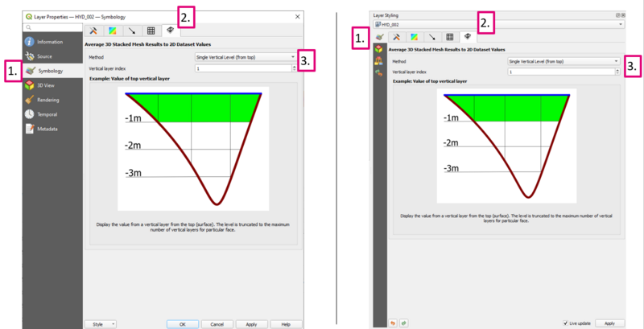
Task: Float the Layer Styling panel
Action: tap(617, 15)
